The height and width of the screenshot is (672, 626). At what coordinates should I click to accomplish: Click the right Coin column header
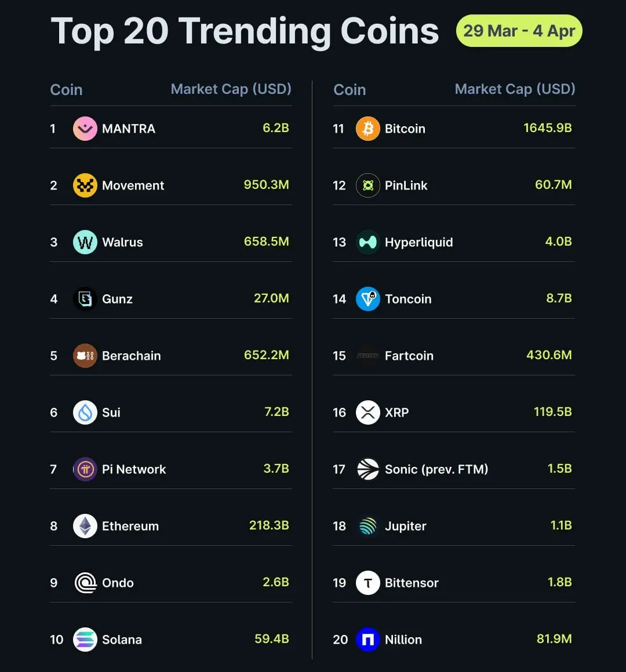pyautogui.click(x=350, y=90)
